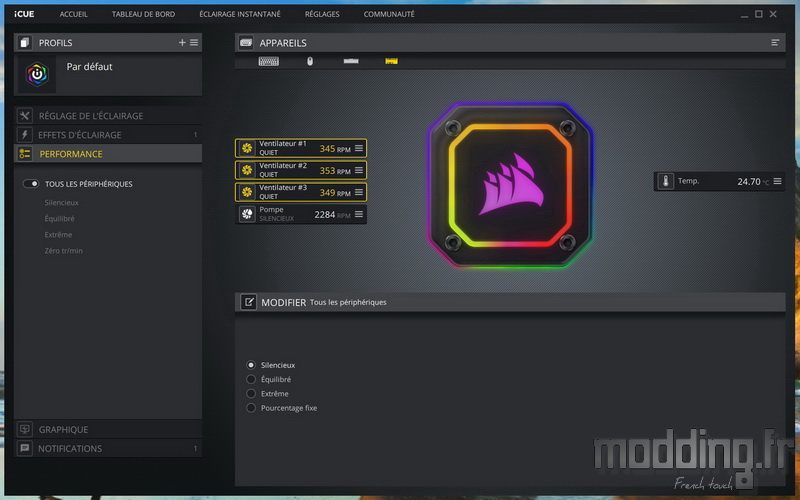Click the Appareils panel device icon
This screenshot has height=500, width=800.
point(246,43)
